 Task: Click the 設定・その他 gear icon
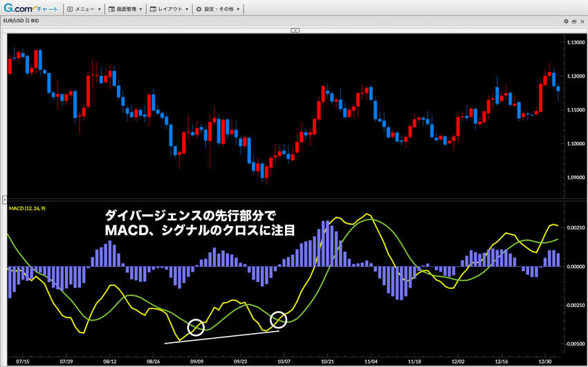pyautogui.click(x=199, y=10)
